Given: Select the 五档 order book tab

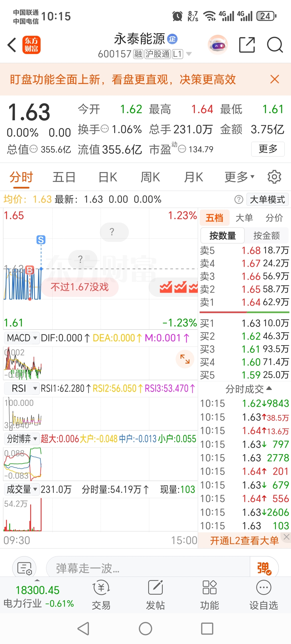Looking at the screenshot, I should pyautogui.click(x=214, y=218).
